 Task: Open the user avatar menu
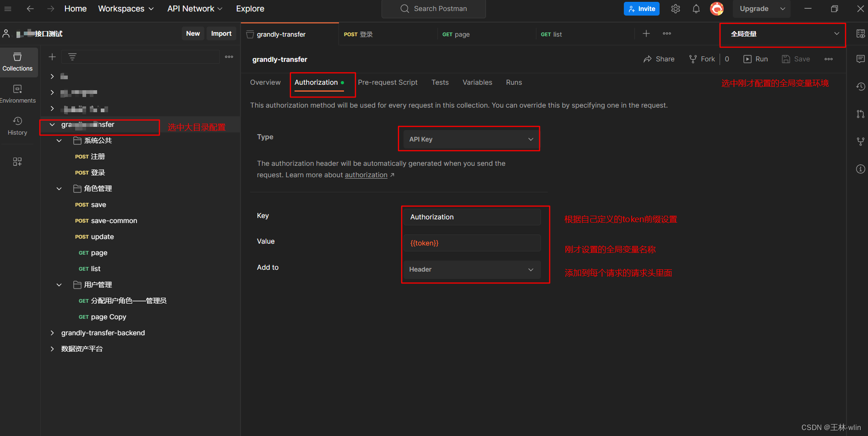pyautogui.click(x=717, y=9)
